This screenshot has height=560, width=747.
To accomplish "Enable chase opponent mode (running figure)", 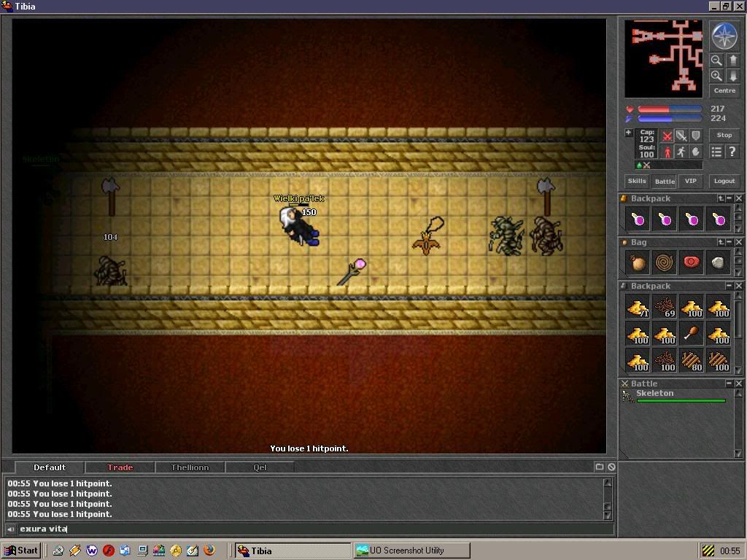I will pyautogui.click(x=681, y=152).
